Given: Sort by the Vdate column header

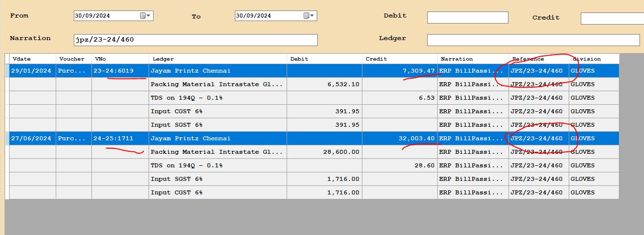Looking at the screenshot, I should pos(32,59).
